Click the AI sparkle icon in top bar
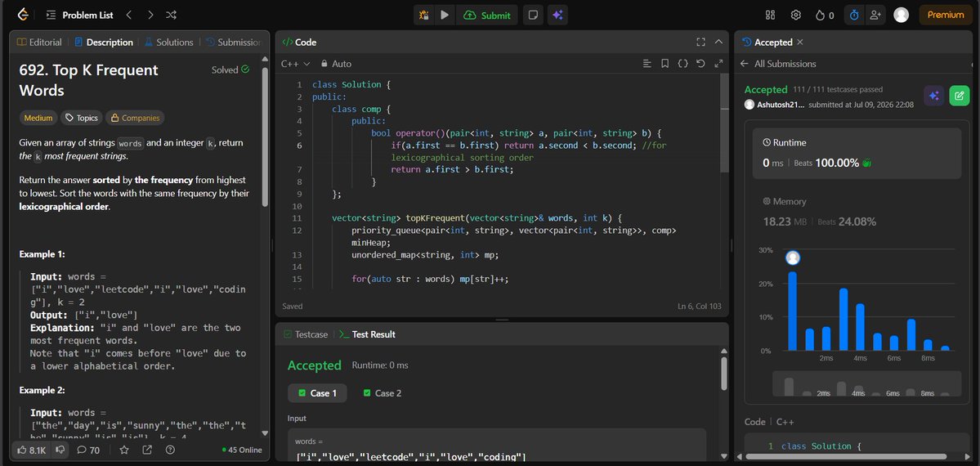The image size is (980, 466). tap(557, 15)
